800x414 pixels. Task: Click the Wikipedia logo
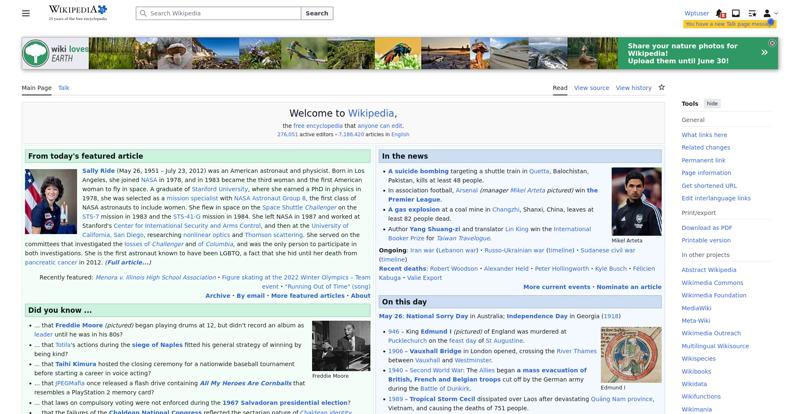point(78,13)
